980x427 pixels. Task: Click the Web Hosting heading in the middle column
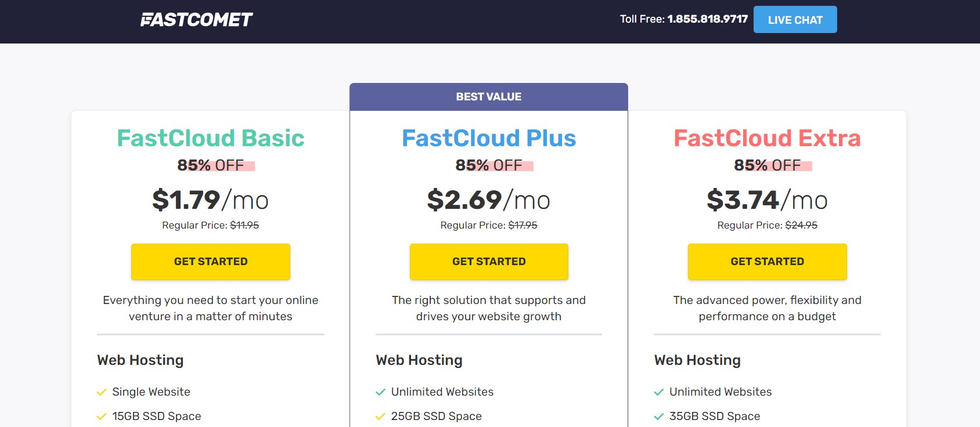[419, 360]
